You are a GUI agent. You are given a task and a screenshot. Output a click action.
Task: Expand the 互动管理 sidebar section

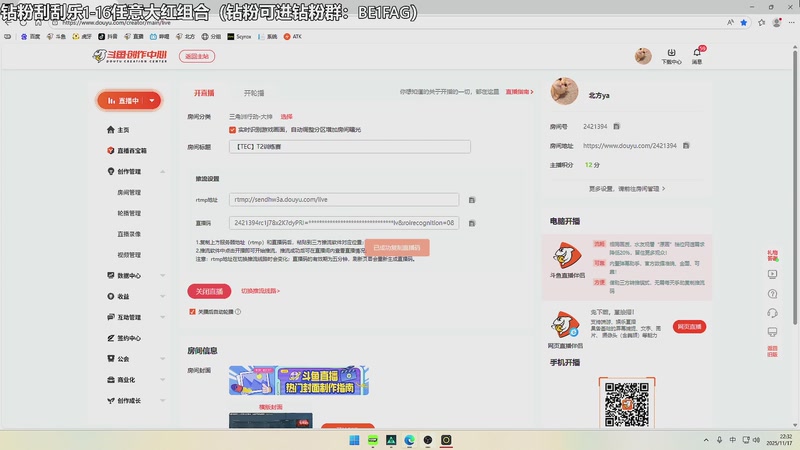162,317
